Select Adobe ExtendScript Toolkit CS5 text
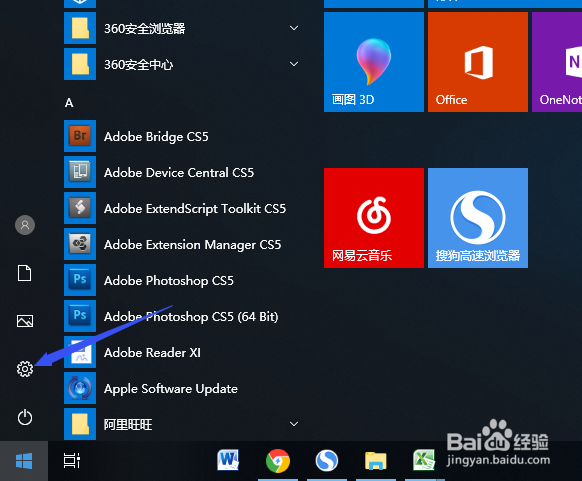Image resolution: width=582 pixels, height=481 pixels. coord(195,209)
